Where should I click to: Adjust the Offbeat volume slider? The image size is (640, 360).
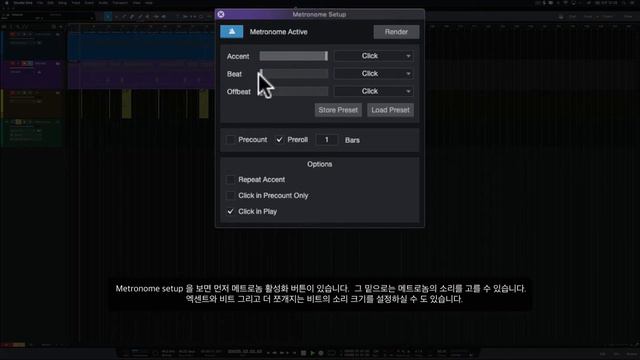293,91
